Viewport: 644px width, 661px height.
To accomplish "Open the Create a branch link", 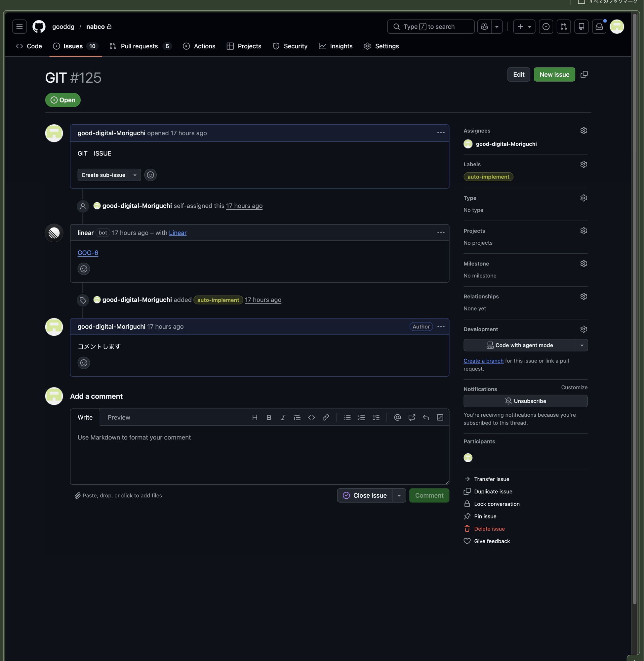I will 483,361.
